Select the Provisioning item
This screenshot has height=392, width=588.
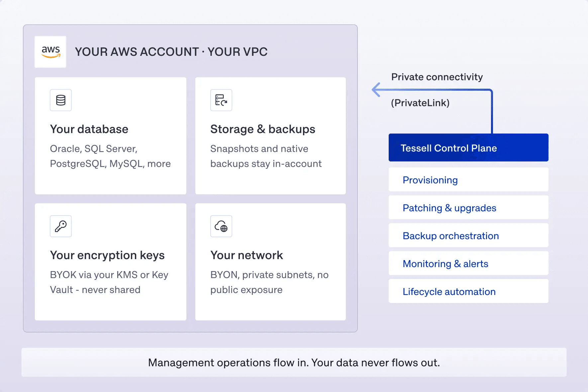[468, 179]
